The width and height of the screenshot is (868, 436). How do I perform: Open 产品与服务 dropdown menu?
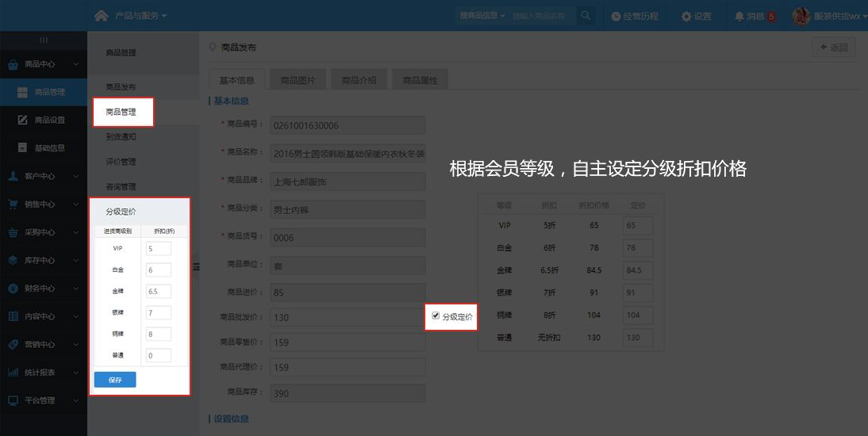tap(140, 16)
